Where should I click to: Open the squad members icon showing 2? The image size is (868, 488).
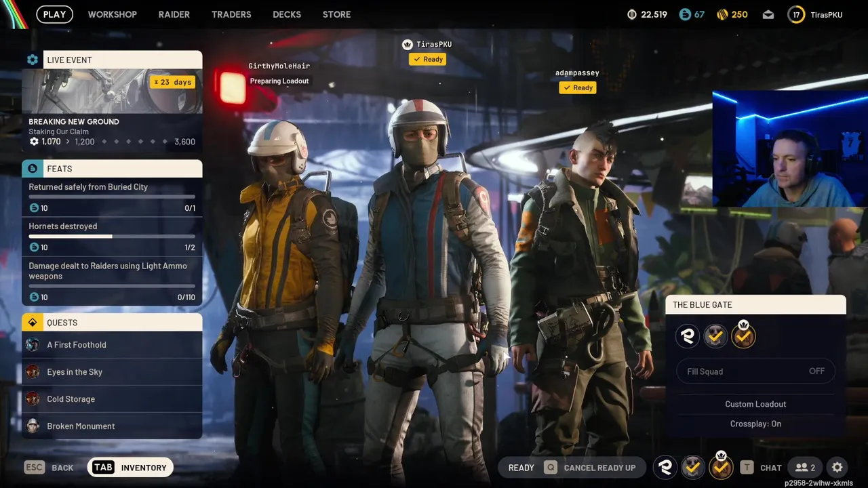tap(805, 468)
